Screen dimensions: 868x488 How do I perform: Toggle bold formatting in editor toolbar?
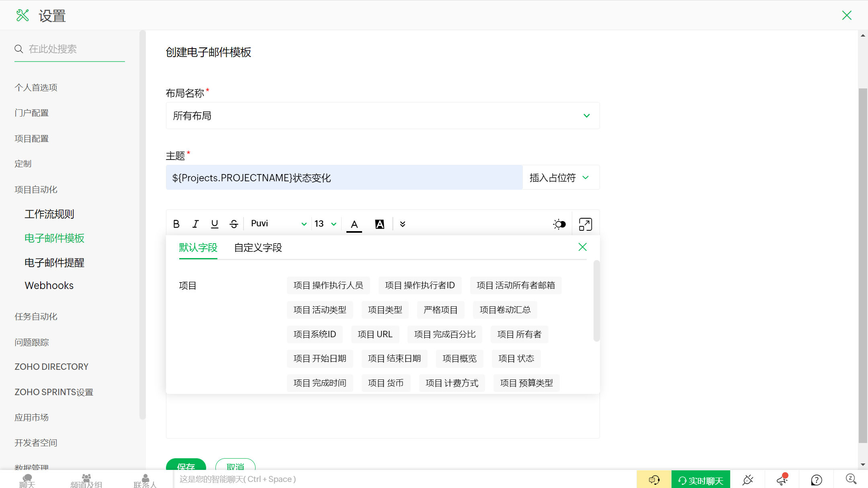[176, 224]
